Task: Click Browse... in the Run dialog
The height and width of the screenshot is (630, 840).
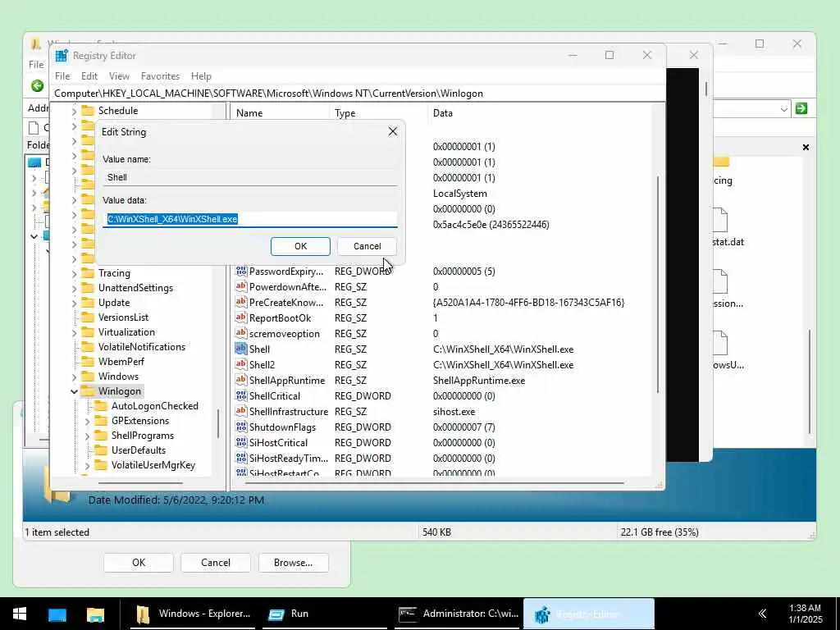Action: (293, 563)
